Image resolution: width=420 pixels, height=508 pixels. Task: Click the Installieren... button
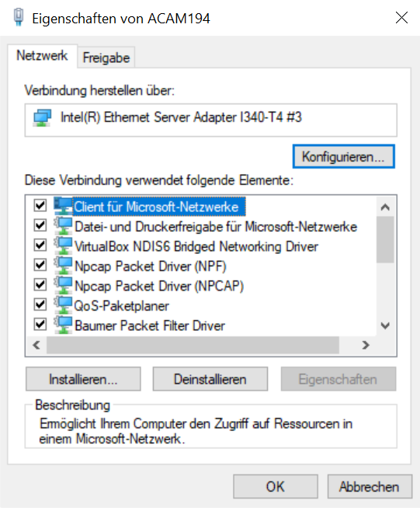tap(83, 379)
